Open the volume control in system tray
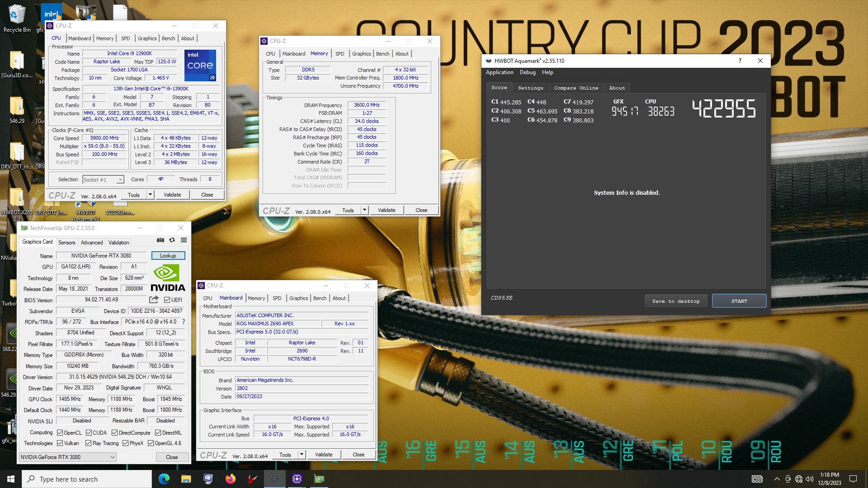 [x=809, y=479]
